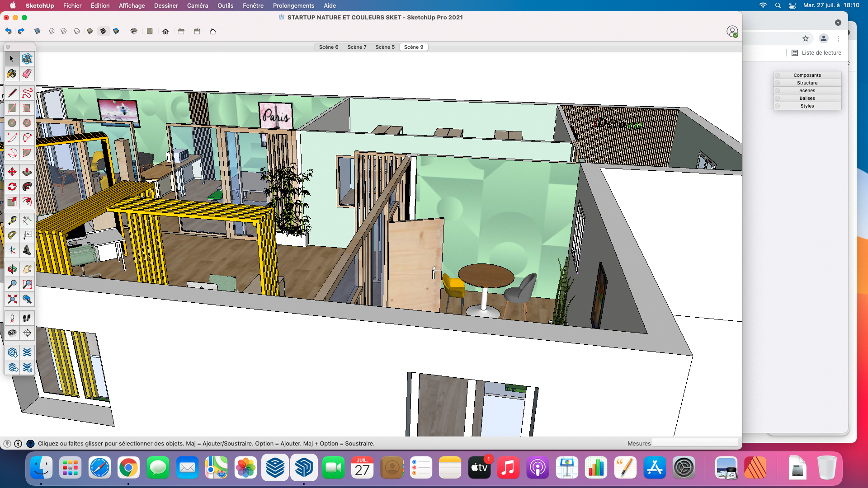
Task: Pick the 3D Text tool
Action: click(x=27, y=250)
